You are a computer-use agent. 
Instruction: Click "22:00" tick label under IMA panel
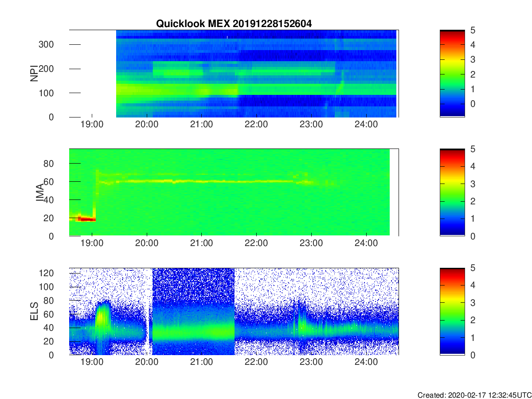[256, 243]
